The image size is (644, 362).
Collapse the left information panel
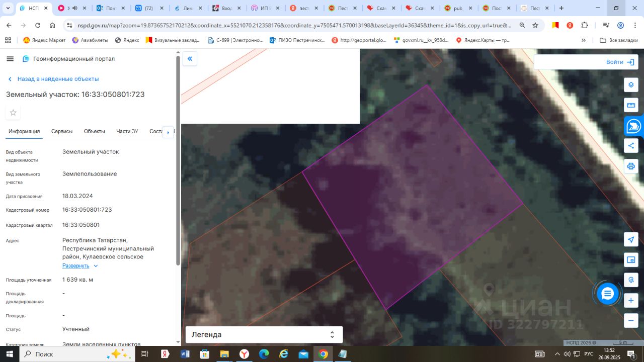[190, 59]
